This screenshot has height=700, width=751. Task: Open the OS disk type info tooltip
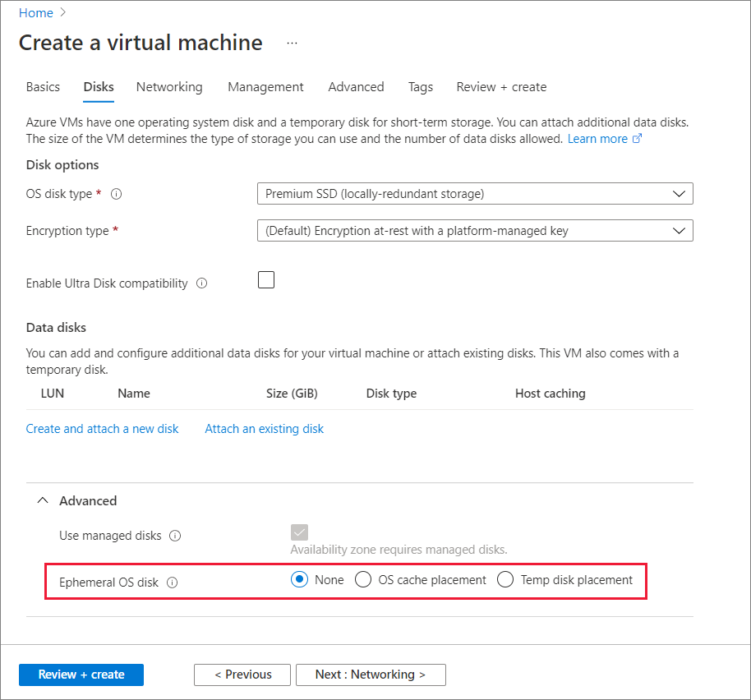click(116, 194)
